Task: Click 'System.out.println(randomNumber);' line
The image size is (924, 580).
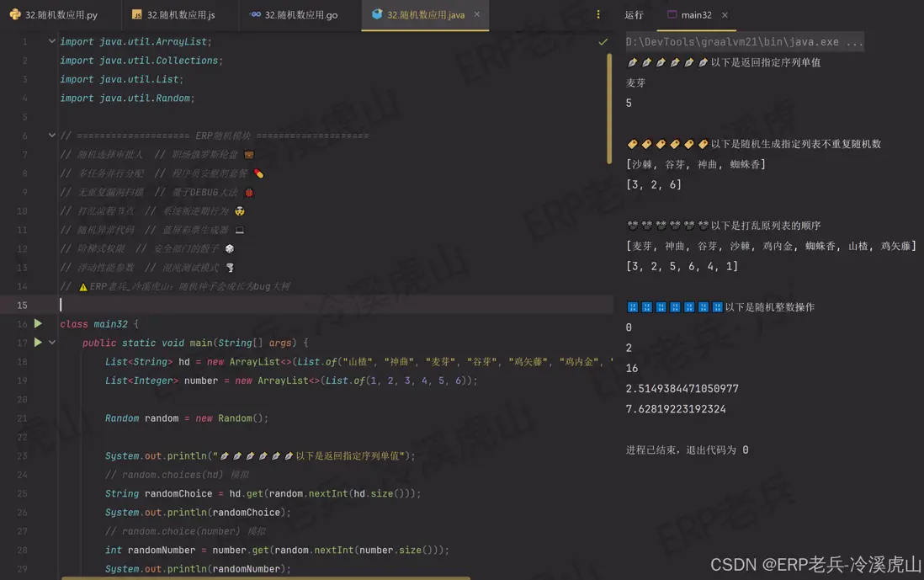Action: [x=198, y=569]
